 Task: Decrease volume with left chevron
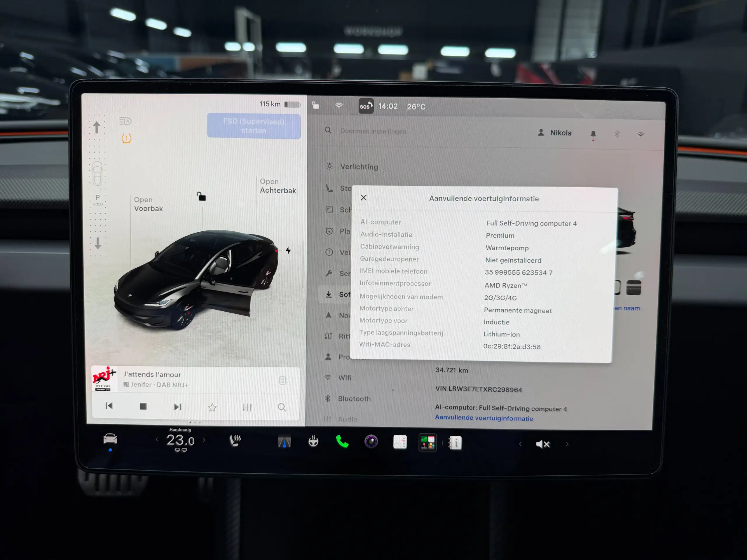coord(520,444)
